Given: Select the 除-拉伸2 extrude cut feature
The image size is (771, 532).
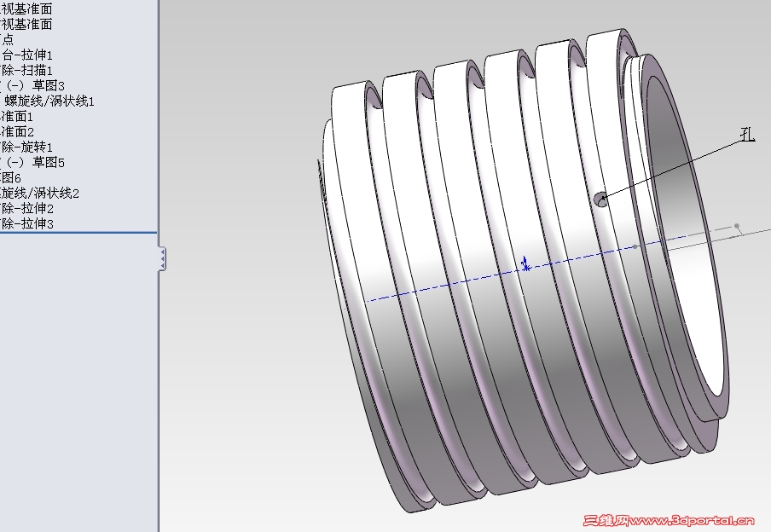Looking at the screenshot, I should pyautogui.click(x=27, y=209).
